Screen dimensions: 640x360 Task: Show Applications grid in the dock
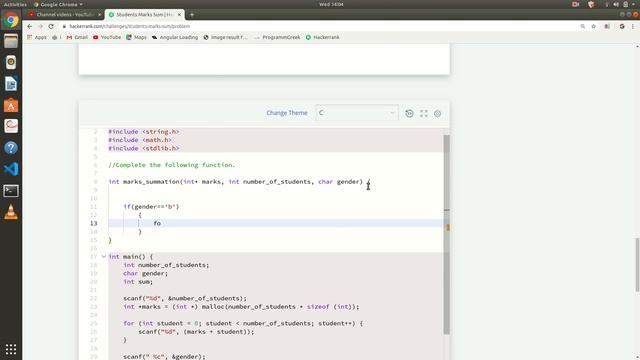pyautogui.click(x=11, y=349)
